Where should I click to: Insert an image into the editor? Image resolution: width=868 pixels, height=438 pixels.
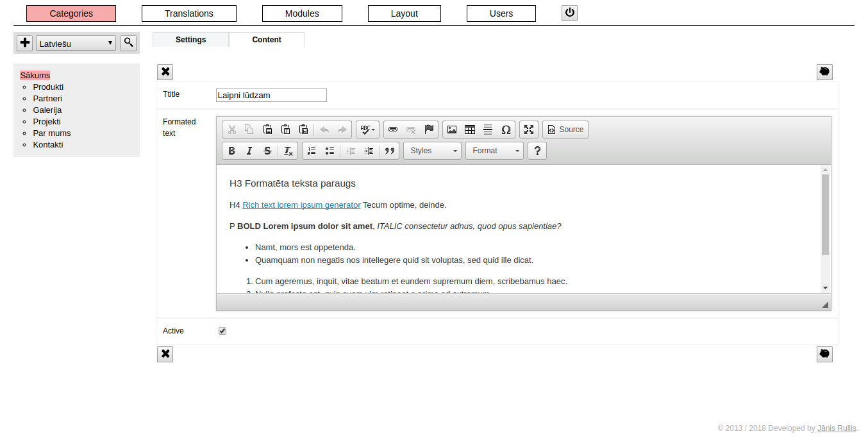click(452, 130)
